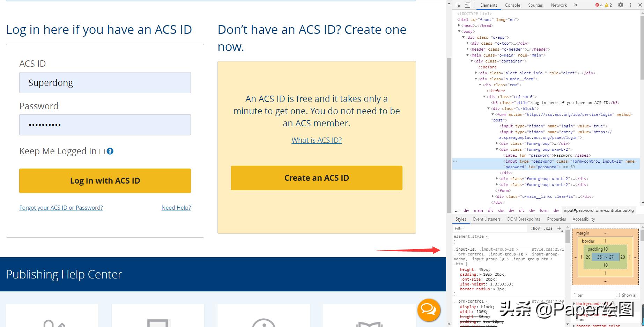Add a new style rule with plus icon
The image size is (644, 327).
pyautogui.click(x=559, y=228)
